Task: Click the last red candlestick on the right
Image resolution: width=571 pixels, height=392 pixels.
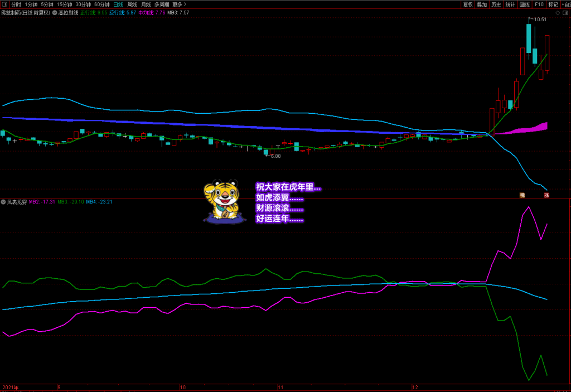Action: 547,53
